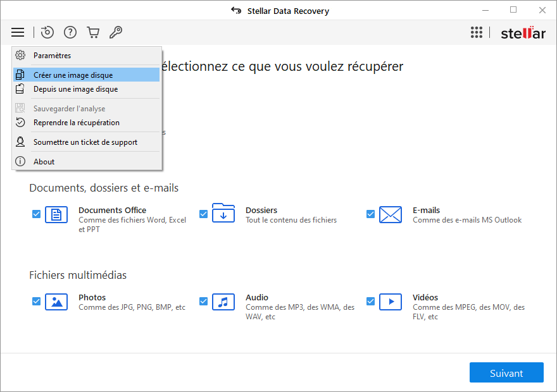557x392 pixels.
Task: Select Paramètres from the menu
Action: pyautogui.click(x=52, y=56)
